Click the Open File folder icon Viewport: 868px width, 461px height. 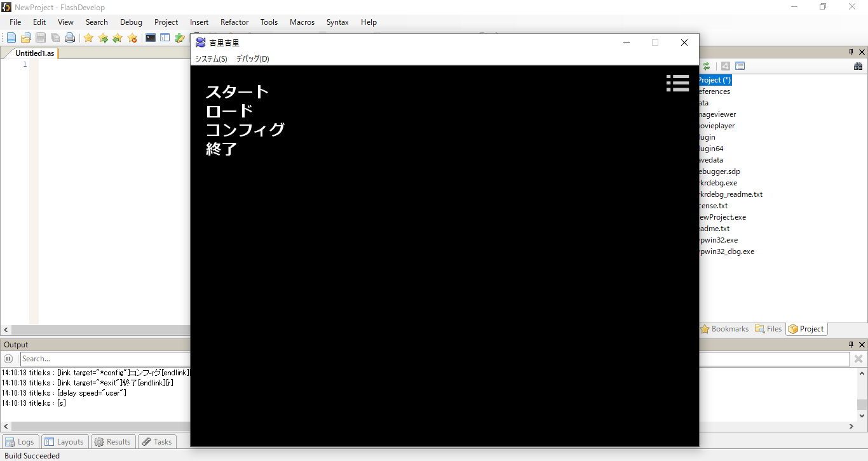click(x=26, y=38)
